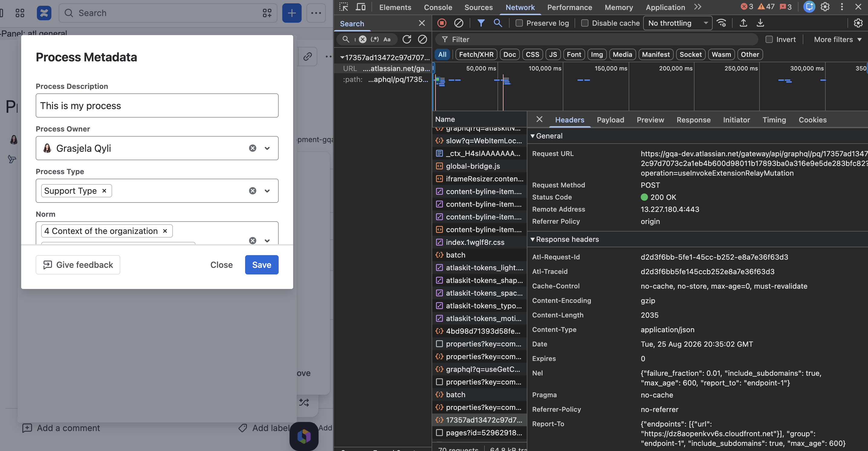Toggle the device toolbar icon in DevTools
This screenshot has width=868, height=451.
pyautogui.click(x=361, y=7)
